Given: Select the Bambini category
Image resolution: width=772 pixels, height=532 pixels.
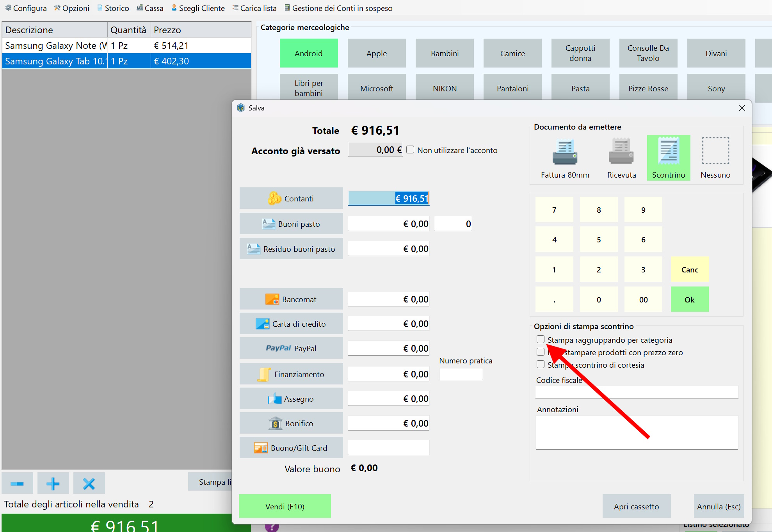Looking at the screenshot, I should coord(445,53).
